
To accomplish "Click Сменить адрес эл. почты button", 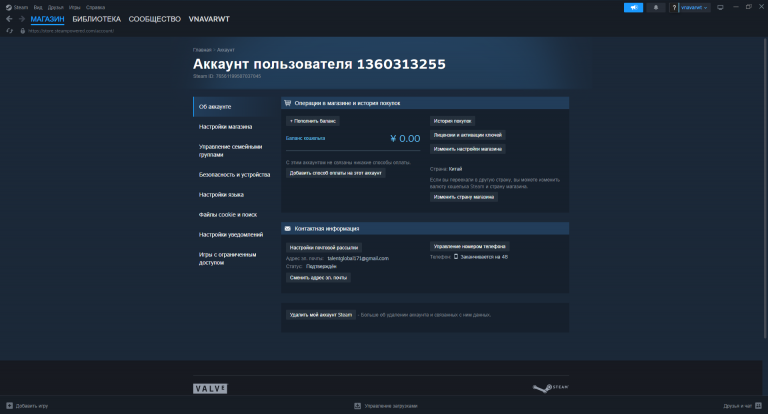I will coord(318,277).
